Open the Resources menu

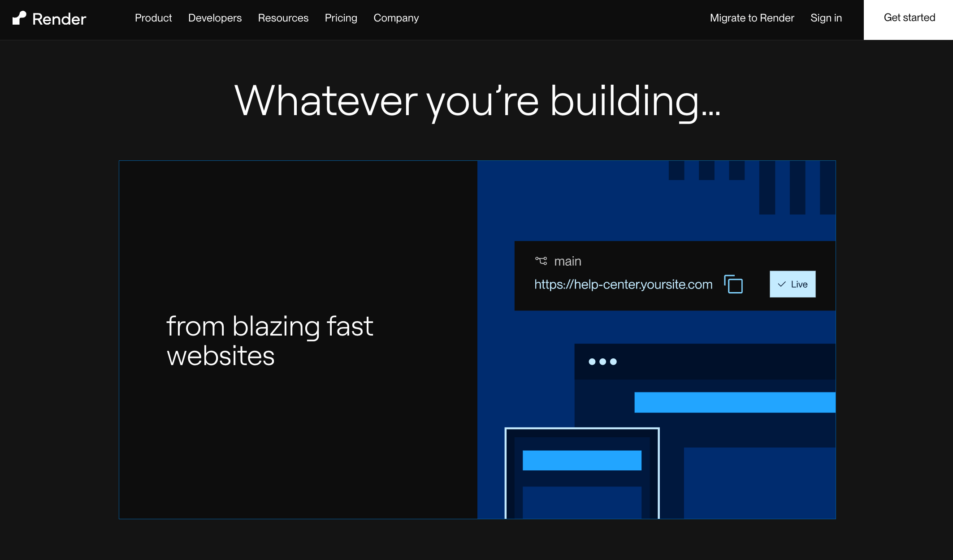point(283,18)
